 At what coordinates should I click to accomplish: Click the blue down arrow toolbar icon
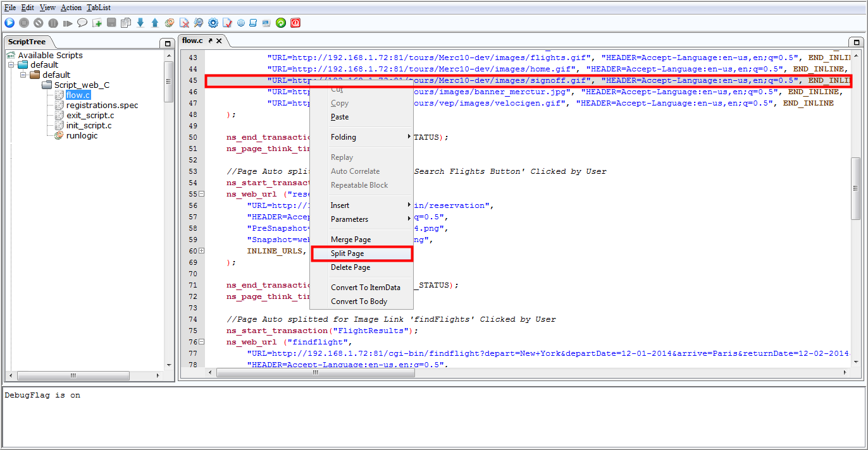(140, 23)
